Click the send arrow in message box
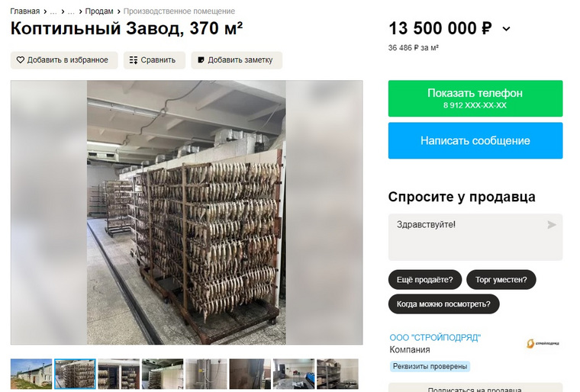 pyautogui.click(x=552, y=224)
